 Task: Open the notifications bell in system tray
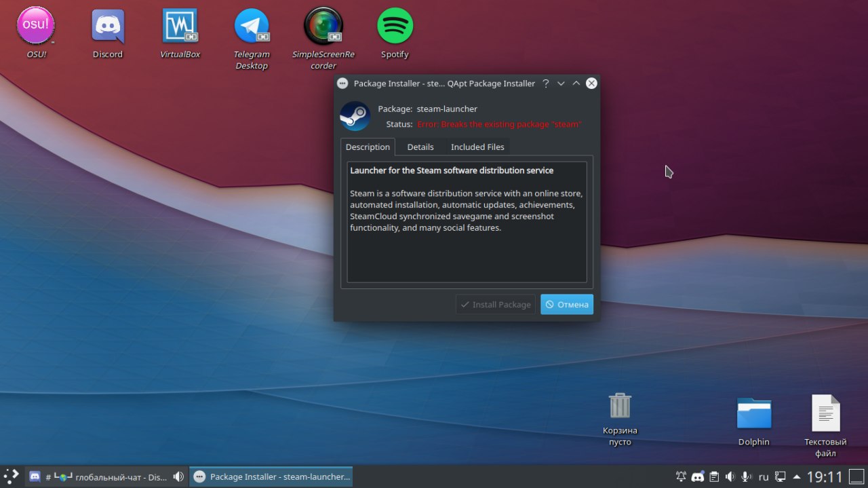(x=681, y=476)
